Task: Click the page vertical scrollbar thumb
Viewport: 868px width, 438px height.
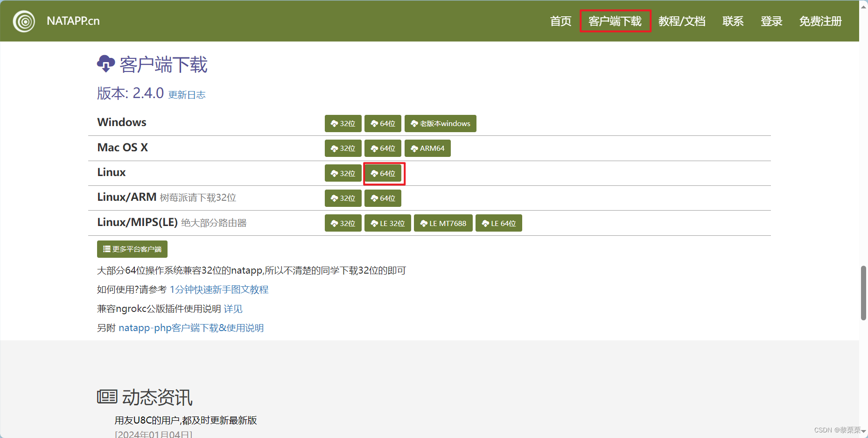Action: pos(864,293)
